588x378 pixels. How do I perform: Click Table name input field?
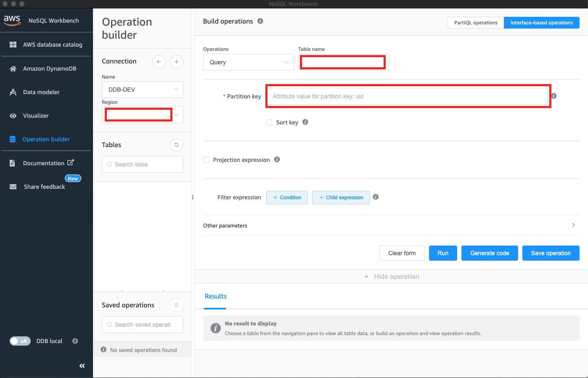(343, 62)
